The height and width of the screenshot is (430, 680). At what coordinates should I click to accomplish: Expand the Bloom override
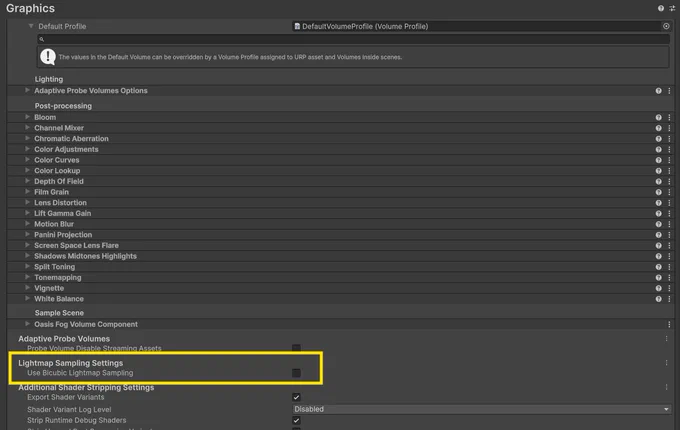[x=27, y=117]
